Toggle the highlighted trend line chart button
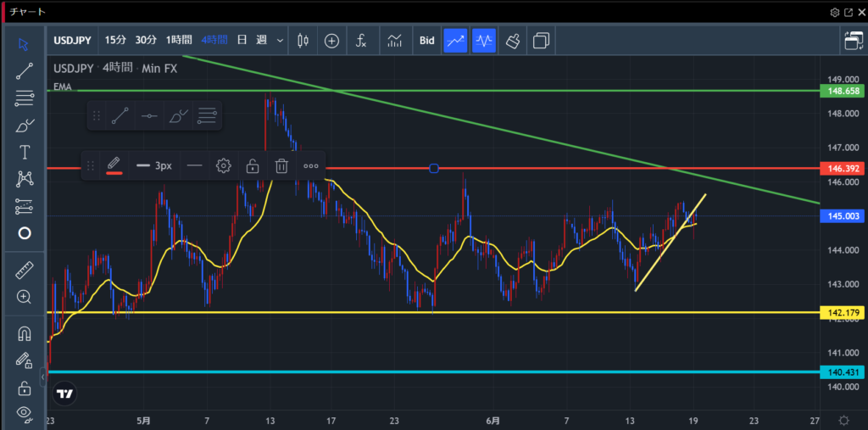The height and width of the screenshot is (430, 868). tap(455, 41)
